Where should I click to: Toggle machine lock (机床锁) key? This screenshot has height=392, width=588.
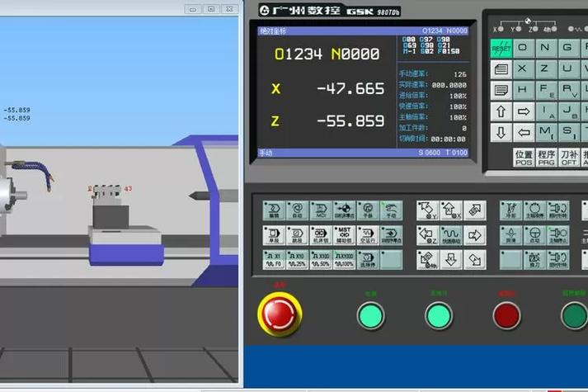pyautogui.click(x=321, y=235)
